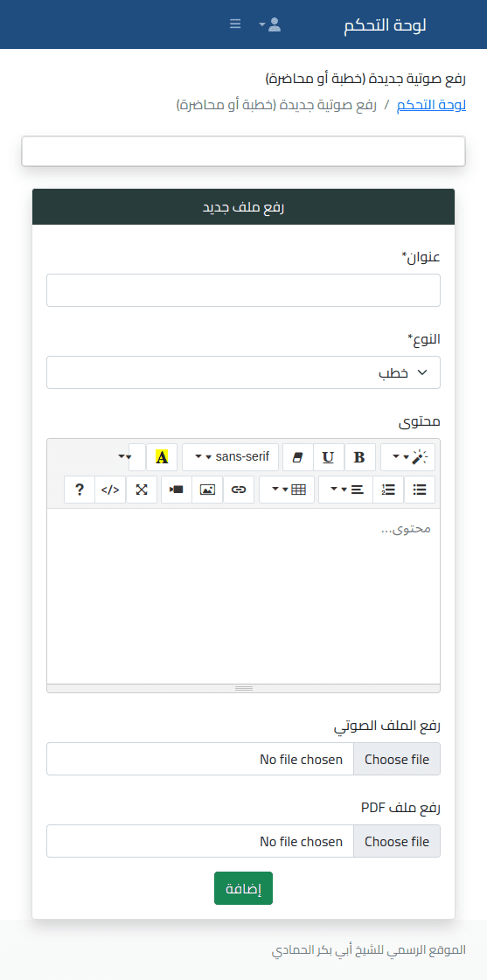Open the table insert dropdown
This screenshot has width=487, height=980.
pos(287,490)
